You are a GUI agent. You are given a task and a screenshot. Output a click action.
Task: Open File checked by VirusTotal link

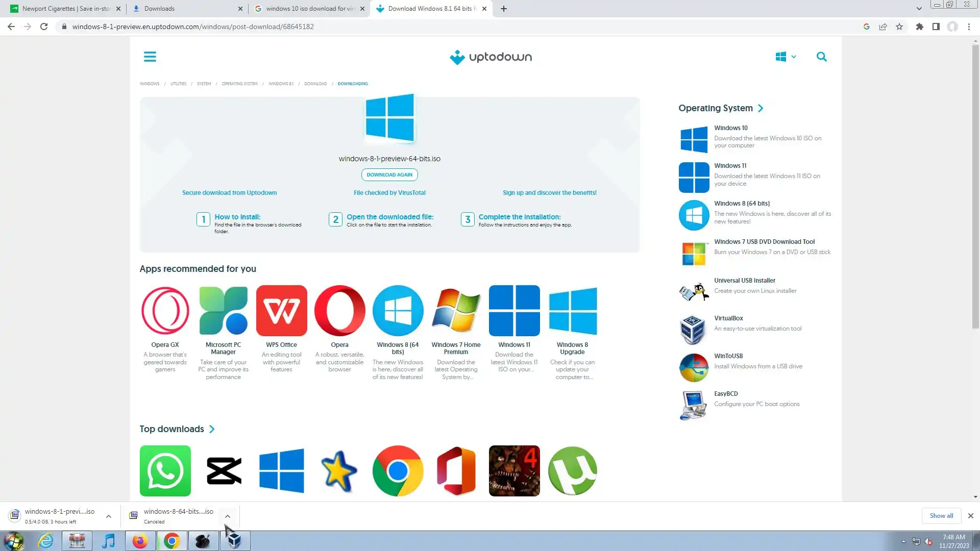[389, 193]
